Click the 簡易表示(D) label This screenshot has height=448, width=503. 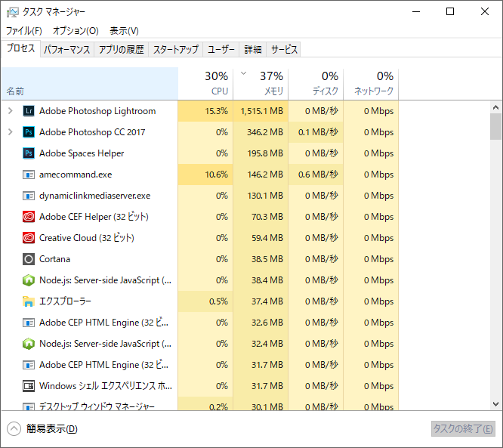point(52,429)
